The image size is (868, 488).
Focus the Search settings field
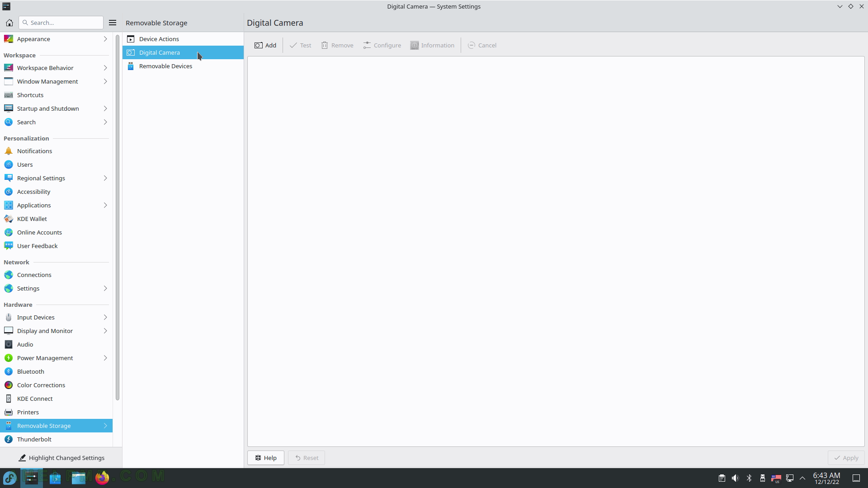tap(61, 23)
